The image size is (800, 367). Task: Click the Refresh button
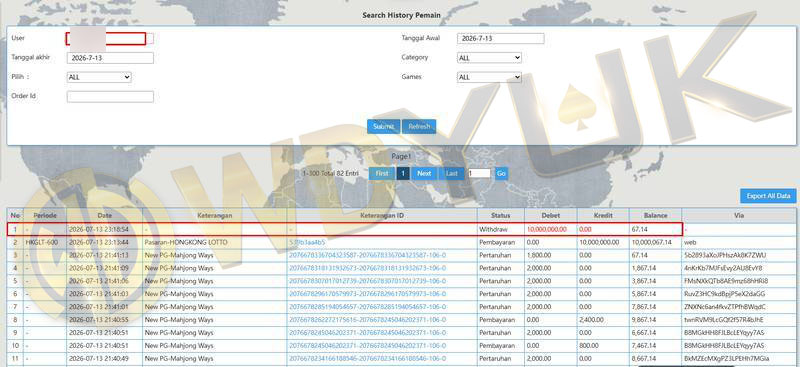[419, 127]
